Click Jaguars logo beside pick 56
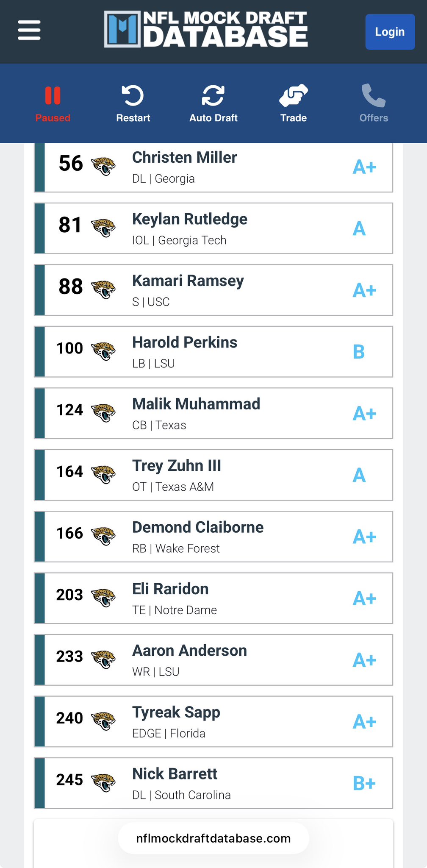 pos(103,166)
